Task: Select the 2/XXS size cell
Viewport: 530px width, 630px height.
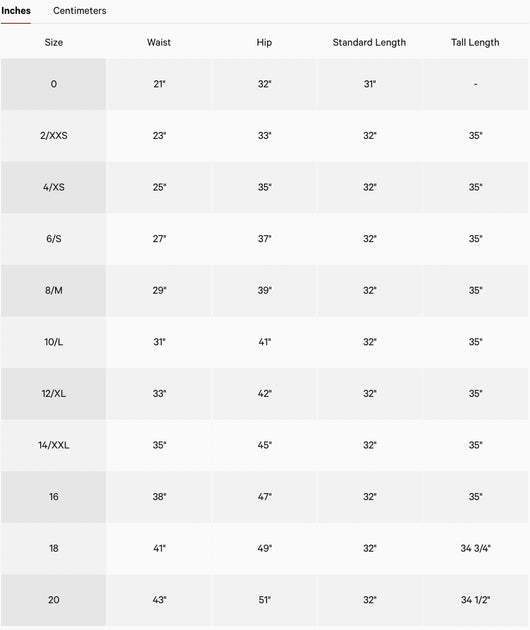Action: pyautogui.click(x=53, y=135)
